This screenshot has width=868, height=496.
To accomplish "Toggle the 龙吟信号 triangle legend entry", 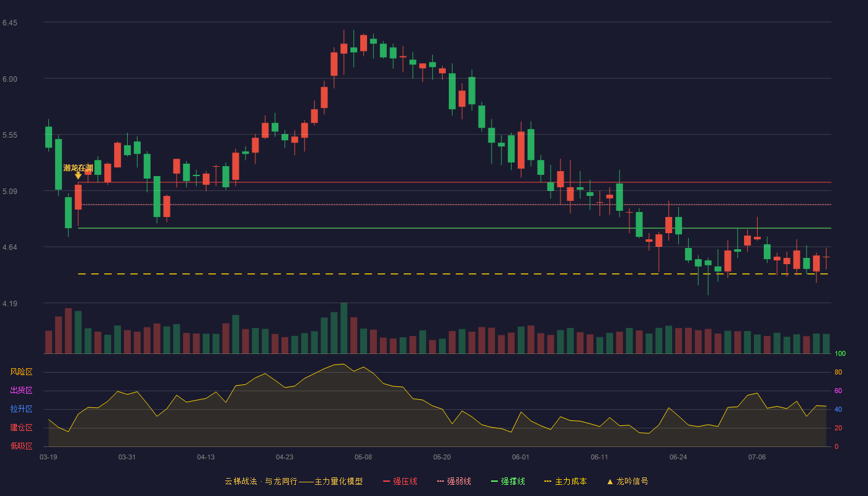I will 627,481.
